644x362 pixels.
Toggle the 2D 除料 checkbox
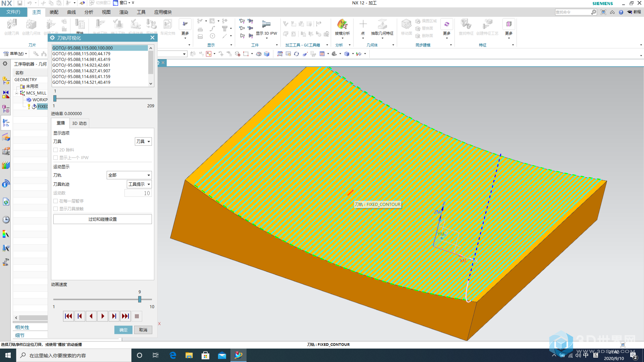coord(55,150)
